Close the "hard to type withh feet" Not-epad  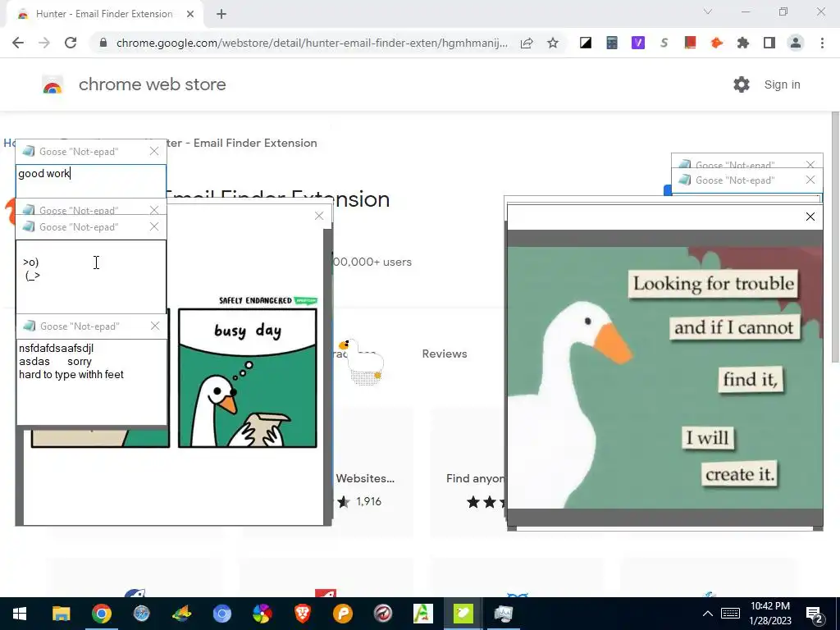pyautogui.click(x=155, y=326)
